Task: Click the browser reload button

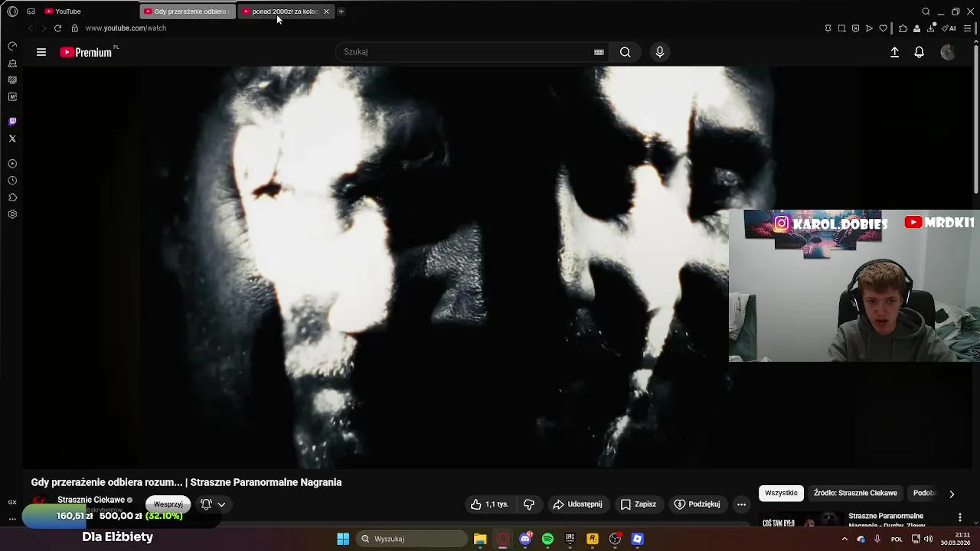Action: pyautogui.click(x=57, y=28)
